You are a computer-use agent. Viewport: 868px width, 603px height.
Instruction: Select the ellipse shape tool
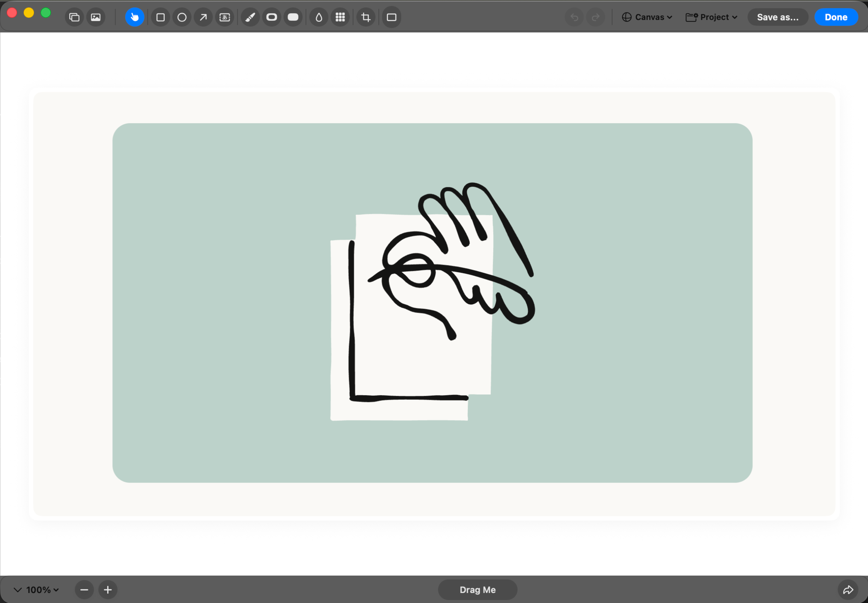[x=182, y=17]
